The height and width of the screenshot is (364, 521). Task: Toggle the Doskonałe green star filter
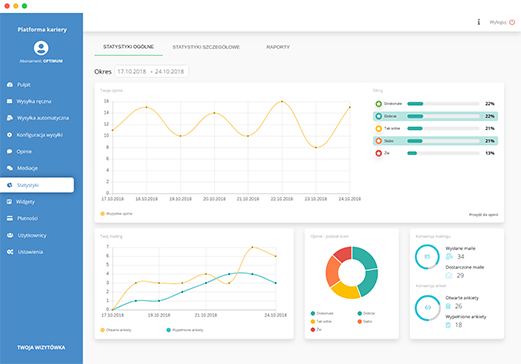tap(378, 104)
